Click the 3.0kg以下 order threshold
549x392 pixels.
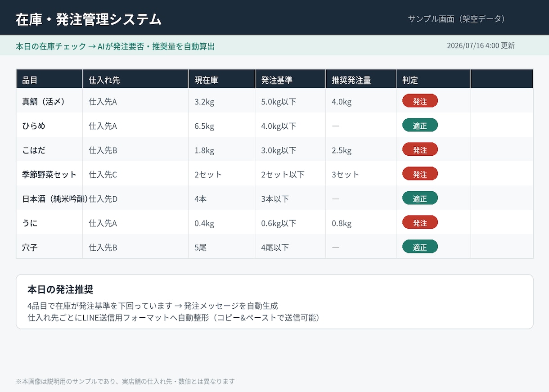pyautogui.click(x=279, y=150)
